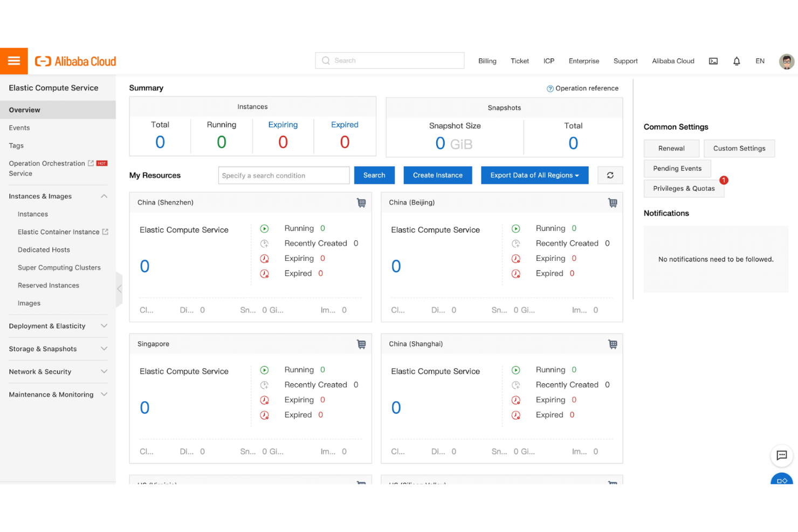Open the chat feedback icon at bottom right

(781, 455)
